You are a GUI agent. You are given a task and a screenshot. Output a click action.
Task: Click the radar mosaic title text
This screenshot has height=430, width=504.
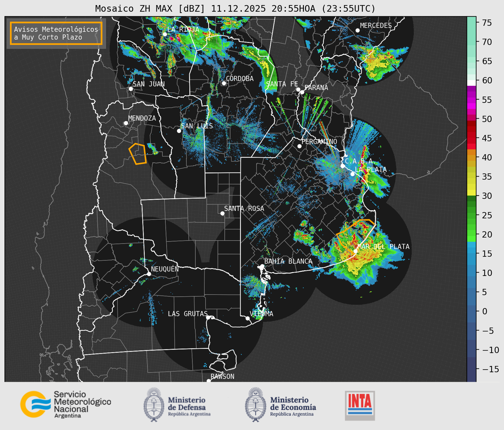click(x=235, y=9)
